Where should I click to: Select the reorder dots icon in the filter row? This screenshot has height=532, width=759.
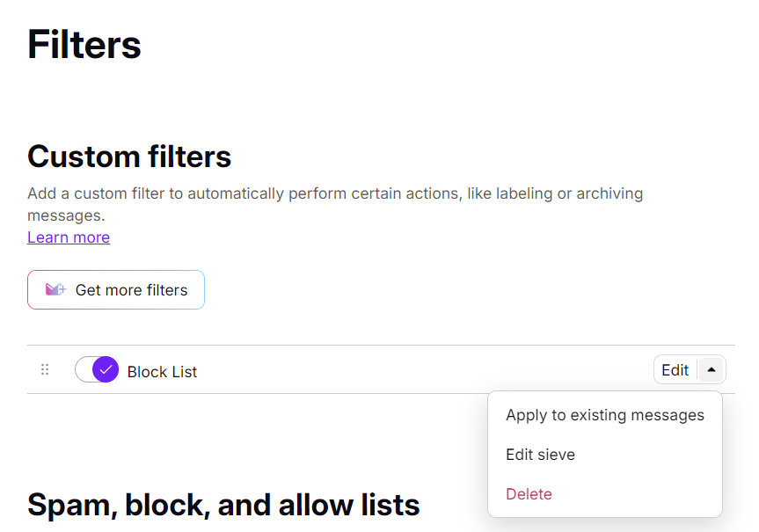tap(45, 369)
